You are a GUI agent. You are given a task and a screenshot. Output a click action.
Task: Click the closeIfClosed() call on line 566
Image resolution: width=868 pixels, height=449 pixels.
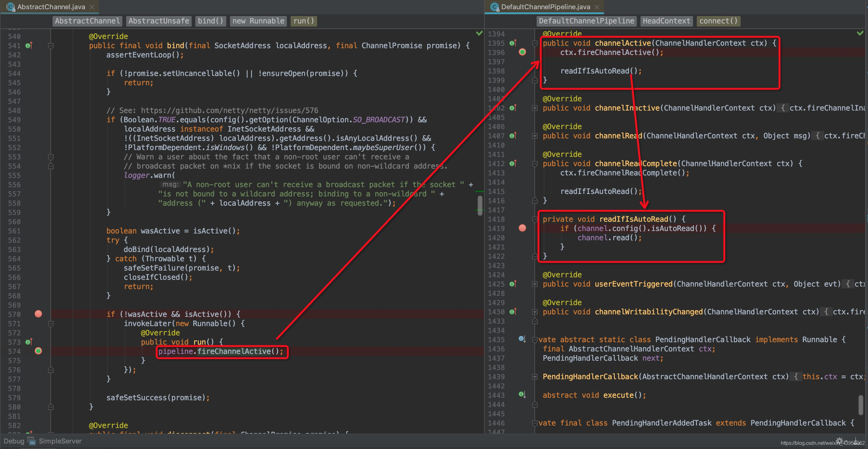tap(158, 277)
